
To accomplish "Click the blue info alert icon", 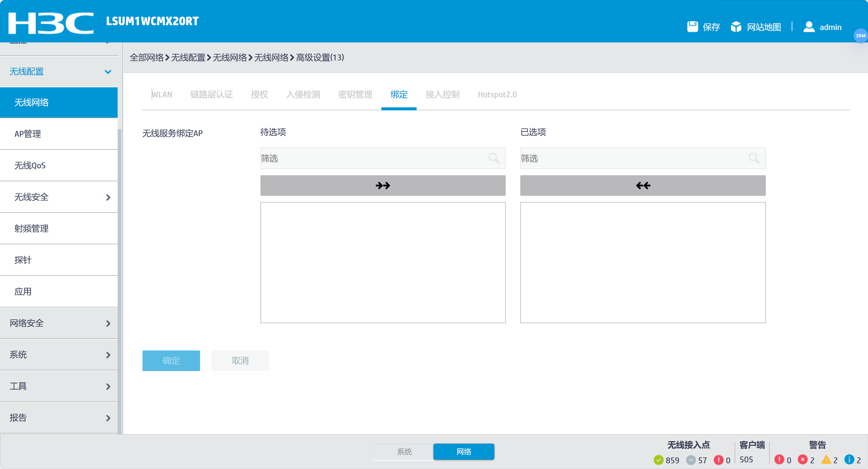I will pyautogui.click(x=849, y=460).
